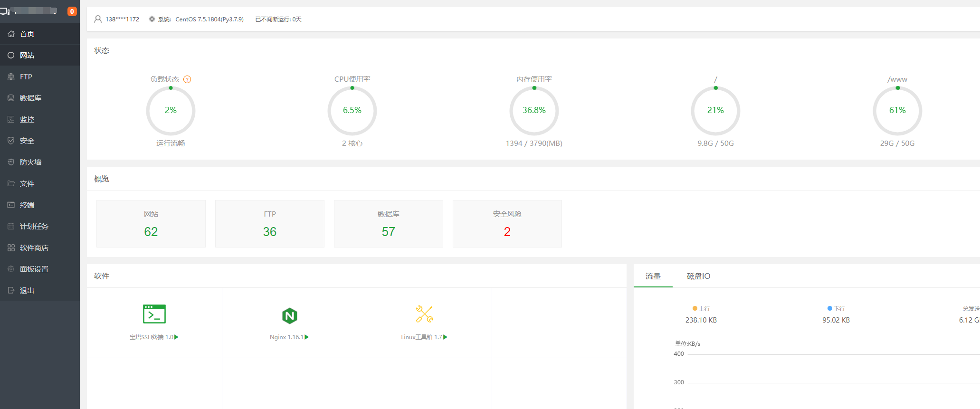
Task: Go to the 数据库 database sidebar item
Action: point(30,98)
